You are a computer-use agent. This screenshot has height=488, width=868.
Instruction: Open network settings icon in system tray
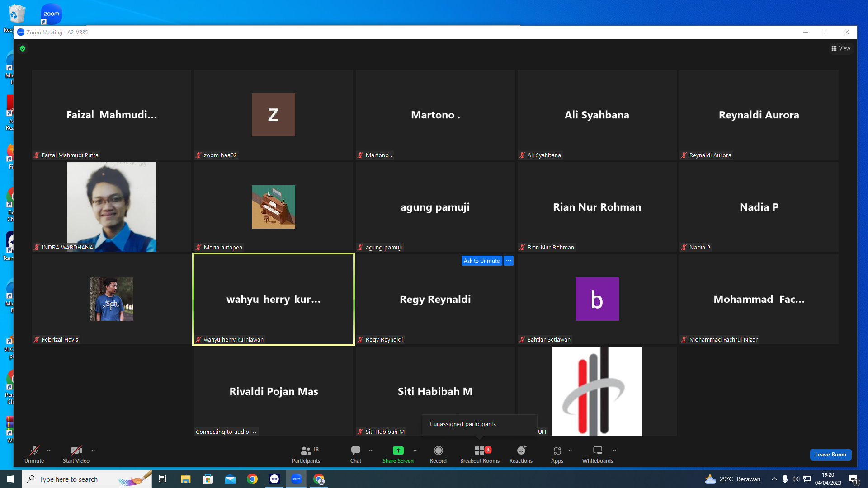[x=807, y=479]
